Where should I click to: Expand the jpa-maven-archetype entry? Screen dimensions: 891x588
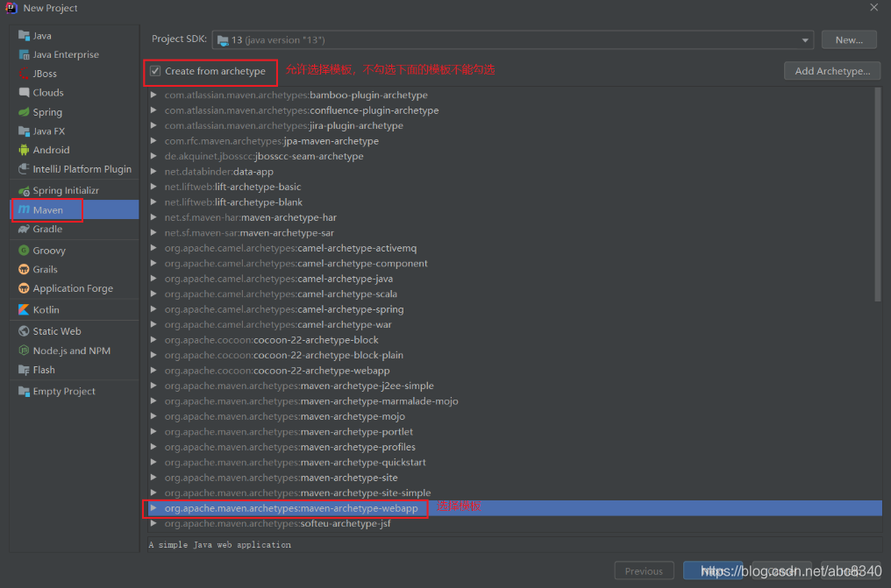[153, 141]
